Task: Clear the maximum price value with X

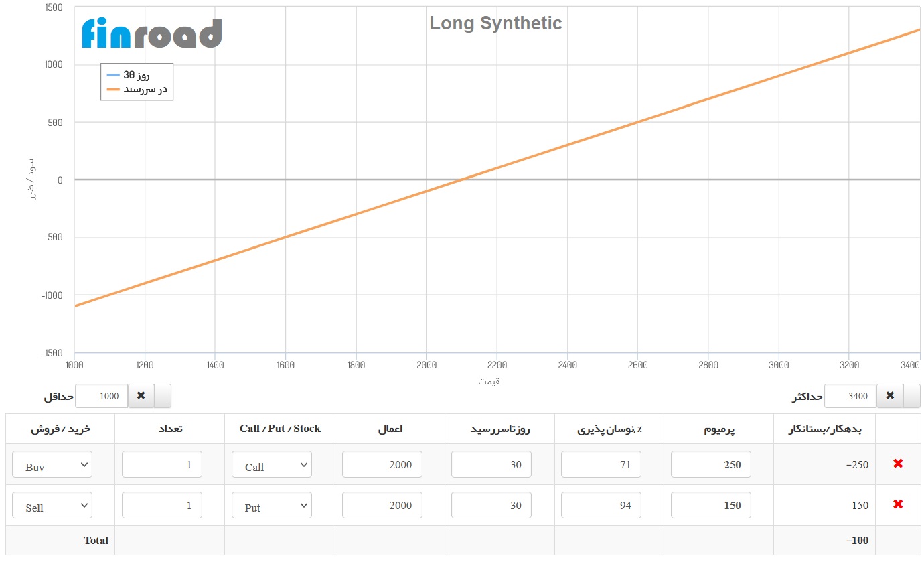Action: click(x=890, y=396)
